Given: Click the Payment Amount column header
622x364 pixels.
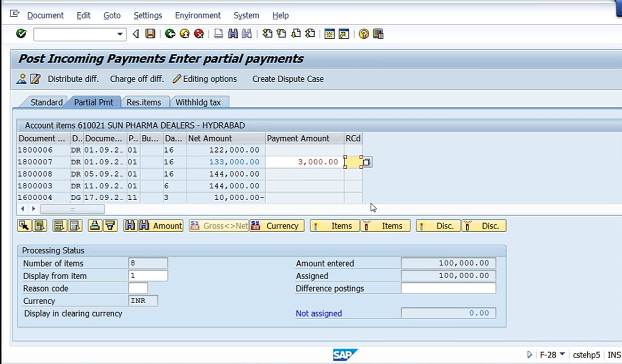Looking at the screenshot, I should [305, 138].
